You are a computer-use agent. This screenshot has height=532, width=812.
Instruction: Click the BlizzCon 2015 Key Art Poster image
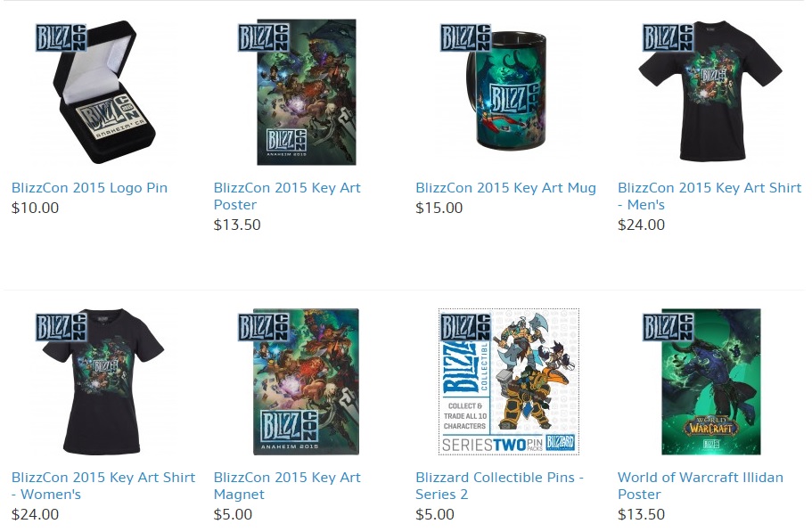click(x=307, y=93)
